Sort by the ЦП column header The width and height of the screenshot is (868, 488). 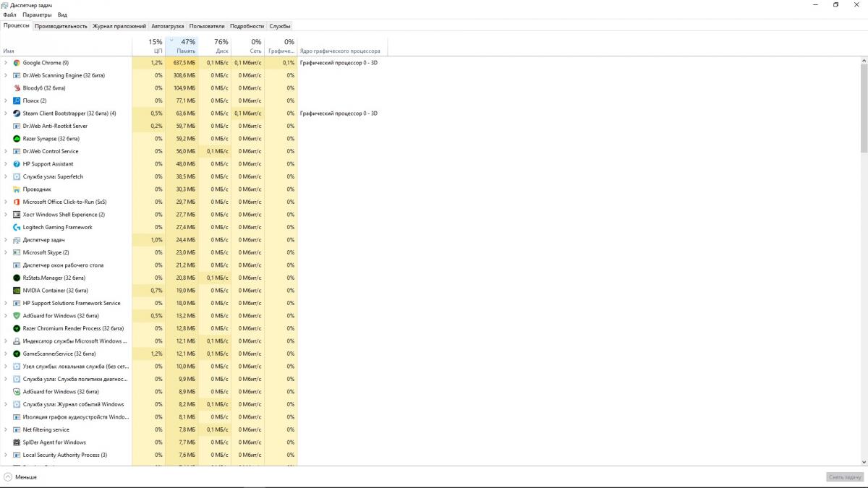[x=149, y=46]
